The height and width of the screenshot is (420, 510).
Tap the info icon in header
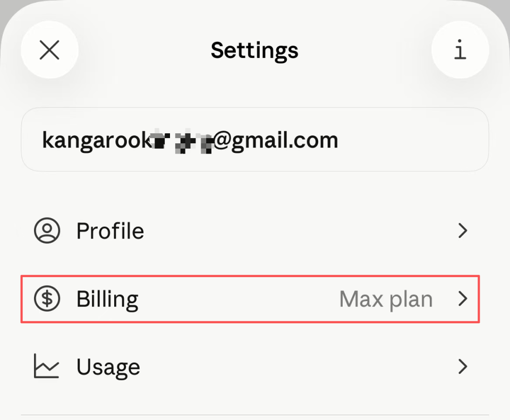(x=460, y=50)
